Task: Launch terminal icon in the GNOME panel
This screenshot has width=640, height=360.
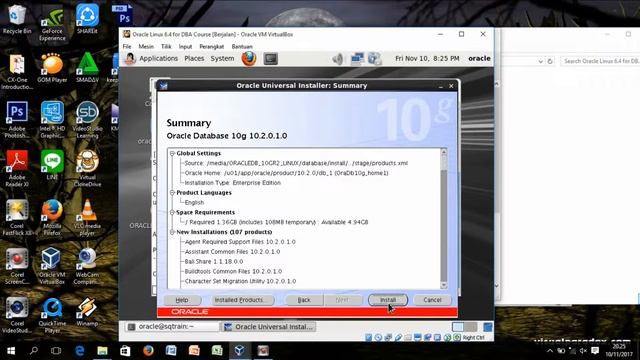Action: pos(271,59)
